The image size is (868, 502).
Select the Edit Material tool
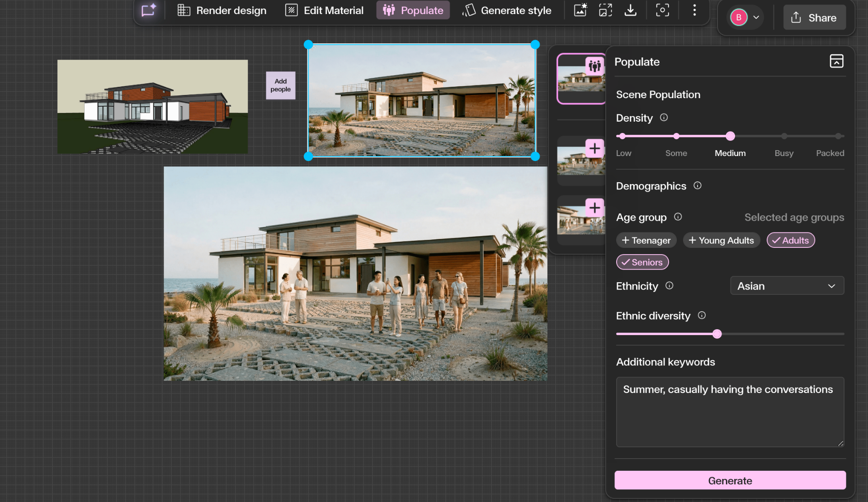pos(324,10)
